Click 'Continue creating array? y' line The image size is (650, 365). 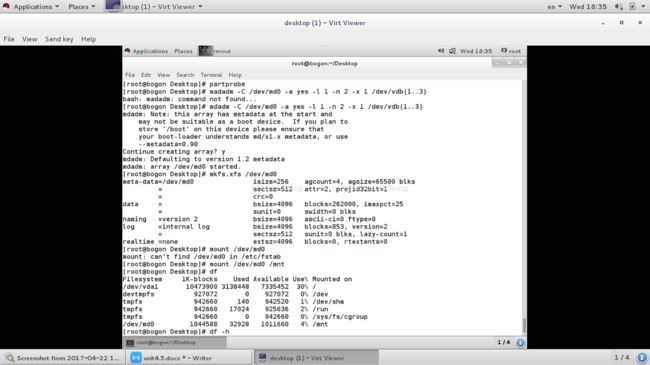(174, 152)
